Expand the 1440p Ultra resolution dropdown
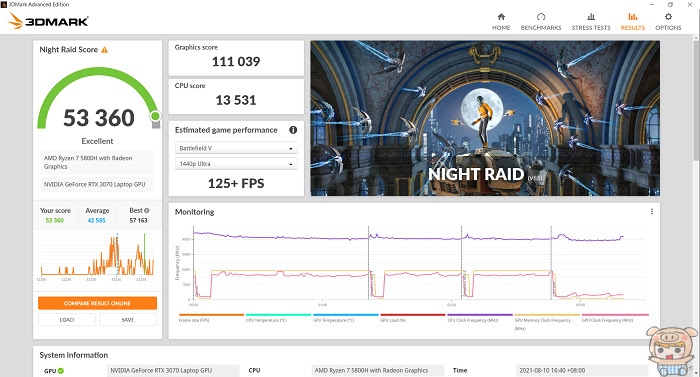 pyautogui.click(x=236, y=164)
